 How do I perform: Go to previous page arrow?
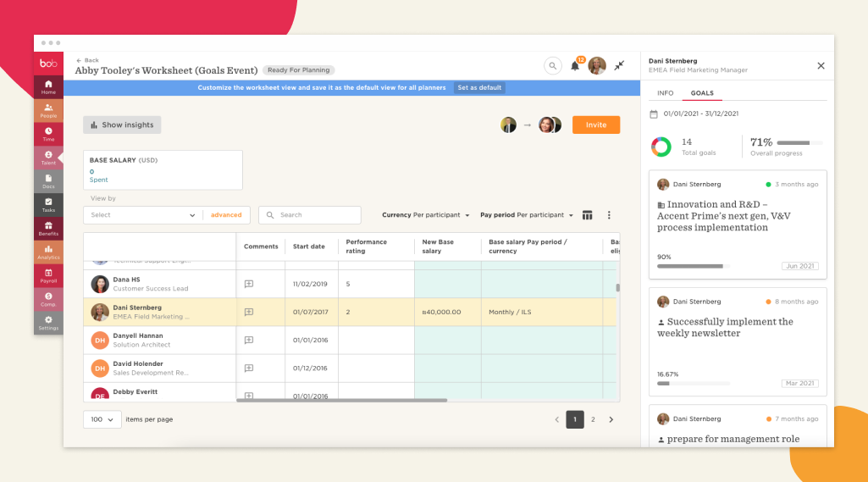pos(557,419)
